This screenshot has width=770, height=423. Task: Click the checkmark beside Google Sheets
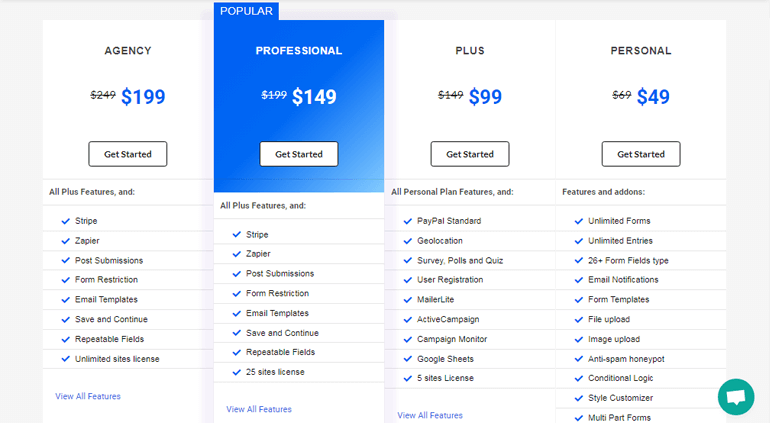[408, 359]
